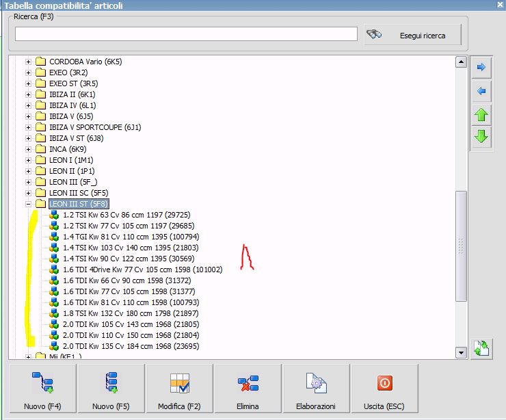Click the cube icon for 1.2 TSI Kw 63
Image resolution: width=506 pixels, height=420 pixels.
[54, 215]
